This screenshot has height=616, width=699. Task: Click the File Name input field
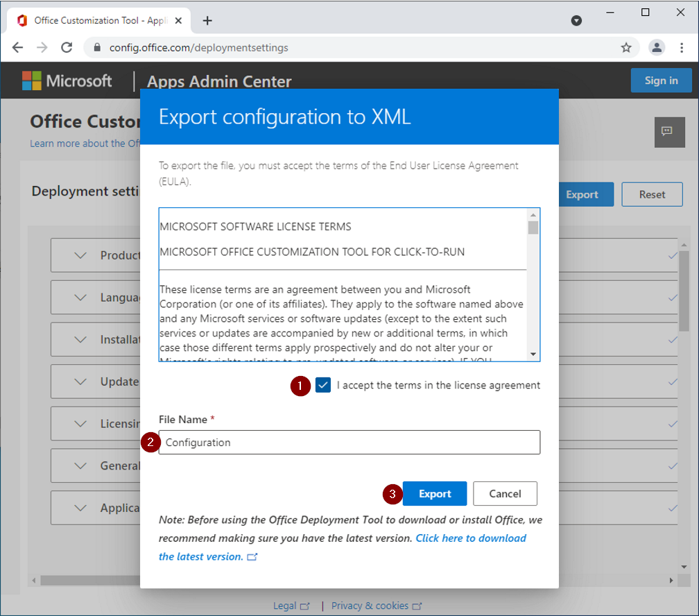click(349, 443)
